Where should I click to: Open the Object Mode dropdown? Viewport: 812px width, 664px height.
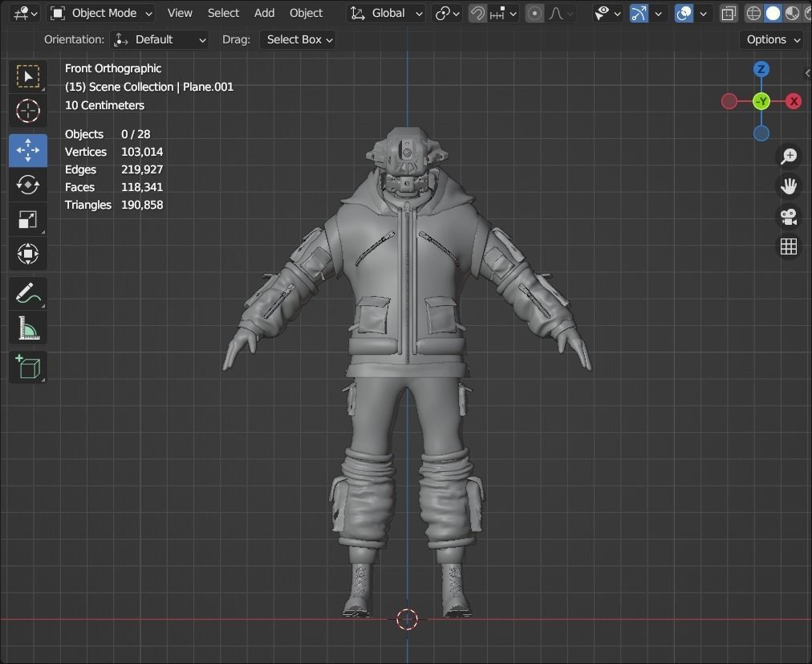click(x=101, y=13)
